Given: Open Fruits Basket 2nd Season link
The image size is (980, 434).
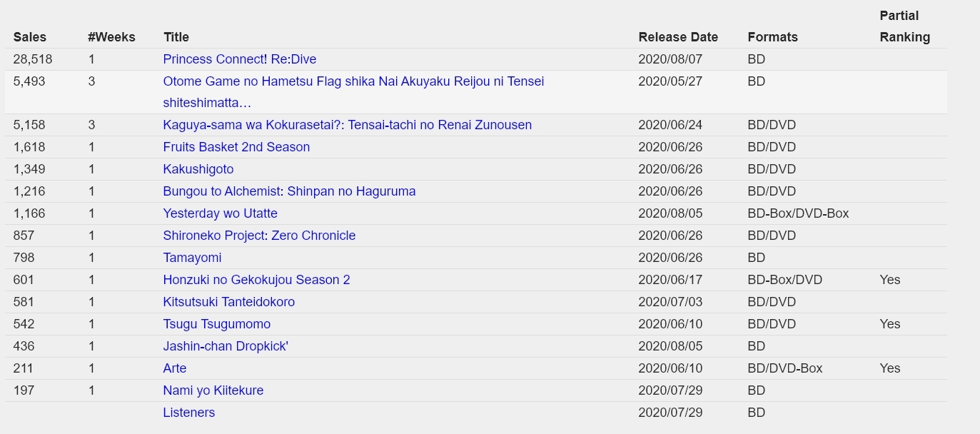Looking at the screenshot, I should tap(236, 147).
